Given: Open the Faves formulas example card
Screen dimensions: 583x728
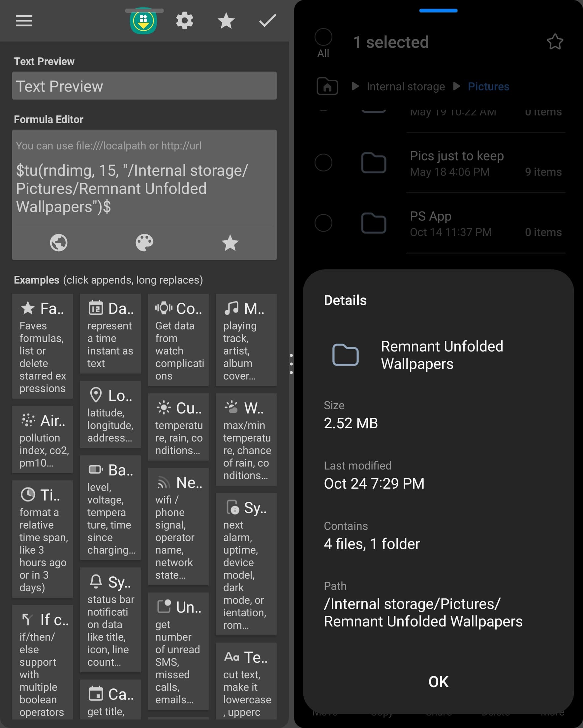Looking at the screenshot, I should coord(43,346).
